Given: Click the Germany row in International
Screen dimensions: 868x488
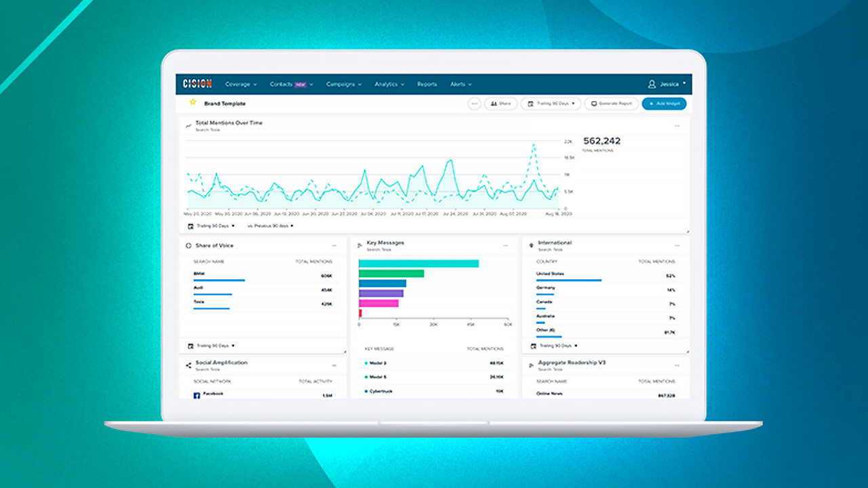Looking at the screenshot, I should click(605, 290).
